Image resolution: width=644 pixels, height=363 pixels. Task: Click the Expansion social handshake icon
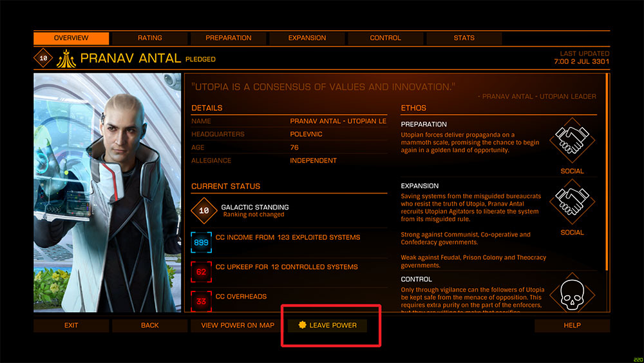[572, 201]
